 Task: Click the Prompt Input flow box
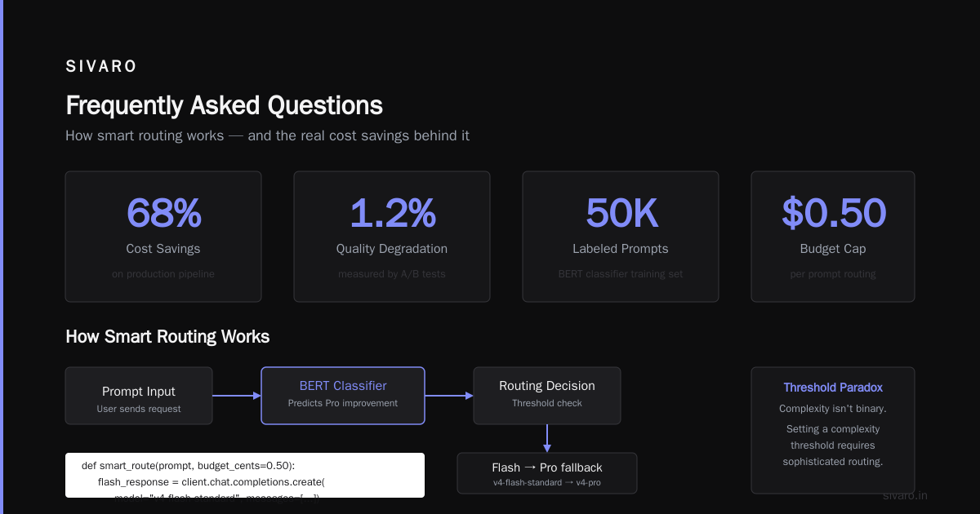[x=139, y=396]
